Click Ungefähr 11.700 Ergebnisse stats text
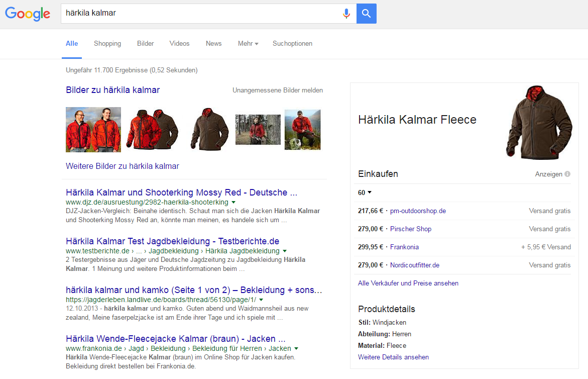The width and height of the screenshot is (588, 379). pos(132,70)
